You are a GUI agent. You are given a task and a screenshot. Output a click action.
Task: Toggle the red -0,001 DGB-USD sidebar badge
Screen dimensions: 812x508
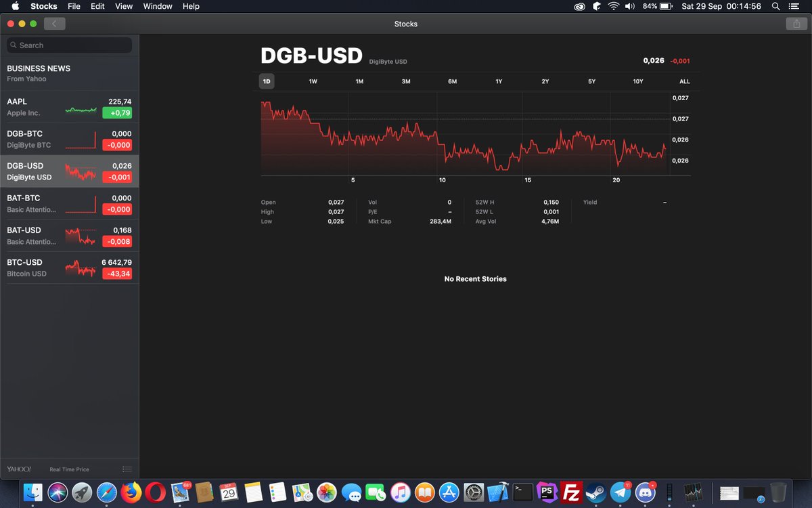tap(117, 177)
